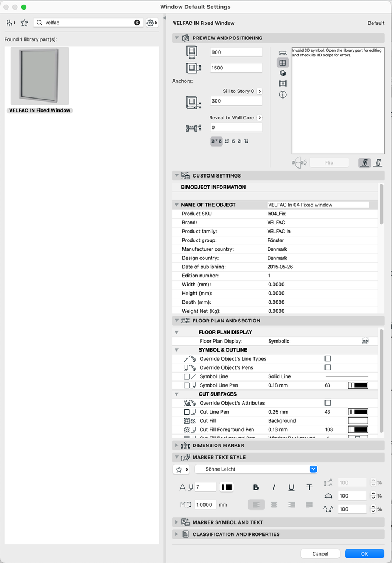Expand Dimension Marker panel
The height and width of the screenshot is (563, 392).
click(x=176, y=445)
